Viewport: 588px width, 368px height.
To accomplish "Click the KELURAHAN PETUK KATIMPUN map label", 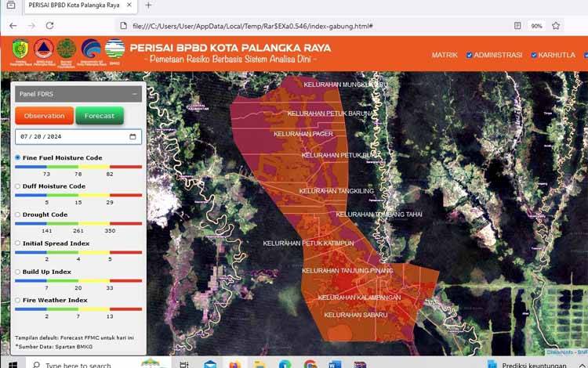I will (x=308, y=243).
